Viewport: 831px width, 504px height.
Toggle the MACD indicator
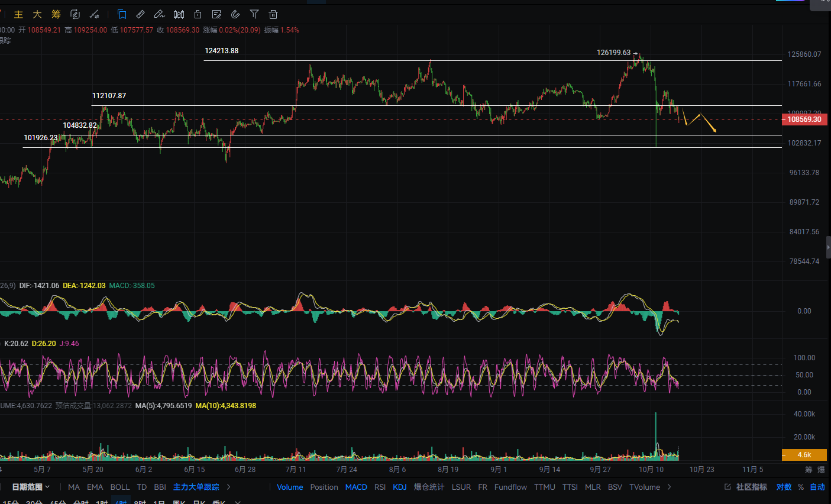[x=356, y=487]
